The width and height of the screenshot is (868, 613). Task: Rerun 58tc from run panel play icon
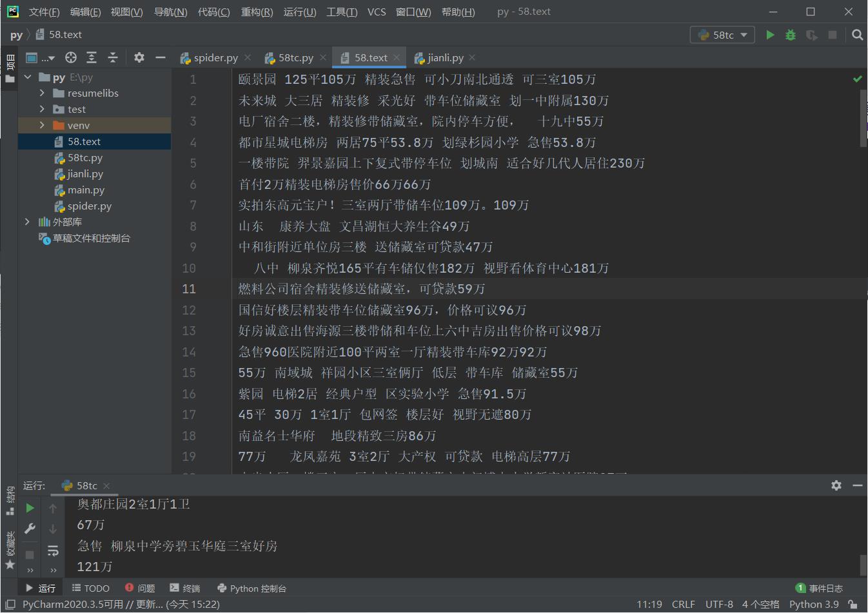point(30,508)
